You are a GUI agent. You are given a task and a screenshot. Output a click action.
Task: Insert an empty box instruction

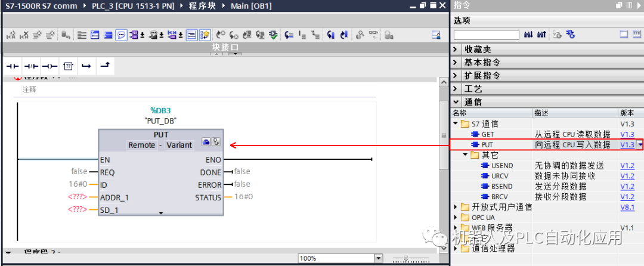pyautogui.click(x=68, y=66)
